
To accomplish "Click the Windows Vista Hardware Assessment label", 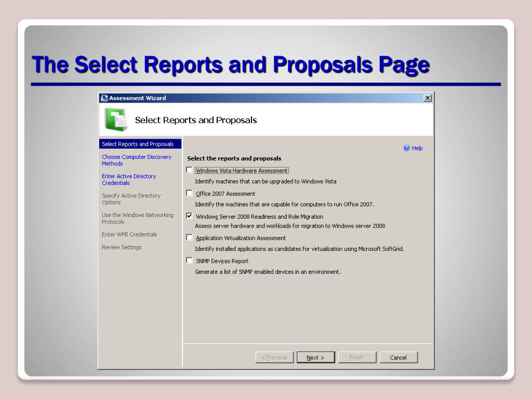I will pos(242,170).
